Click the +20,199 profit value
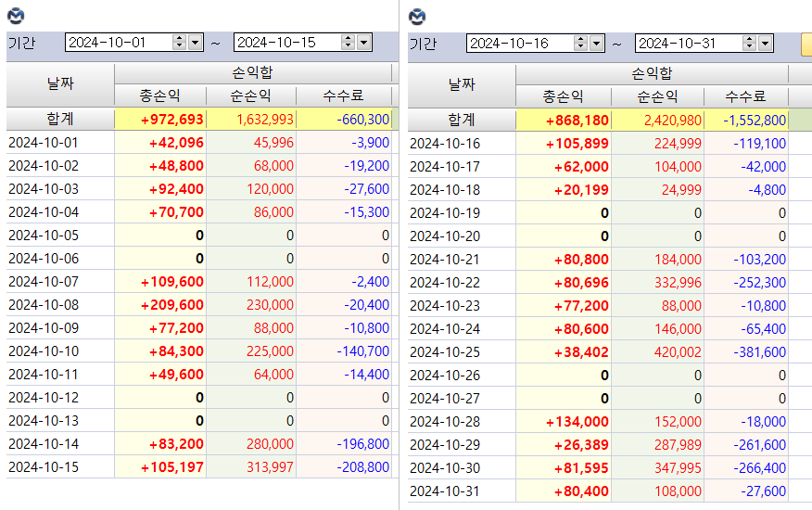Viewport: 812px width, 510px height. (x=581, y=190)
